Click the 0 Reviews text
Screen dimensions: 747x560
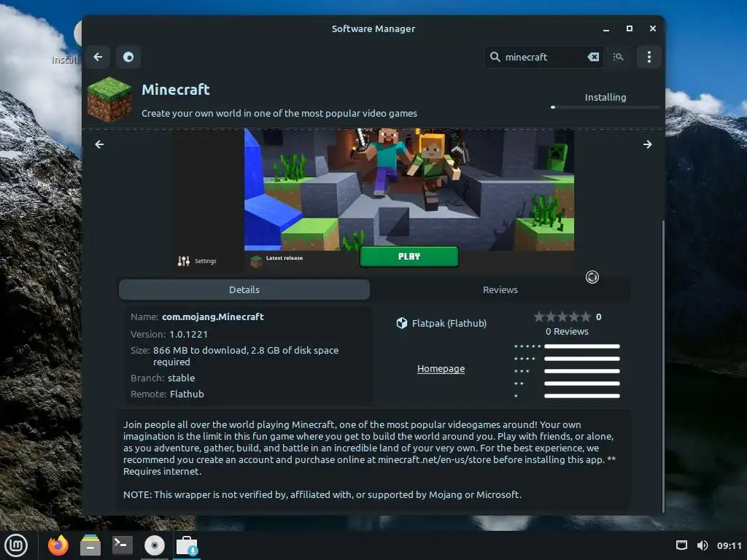tap(567, 332)
